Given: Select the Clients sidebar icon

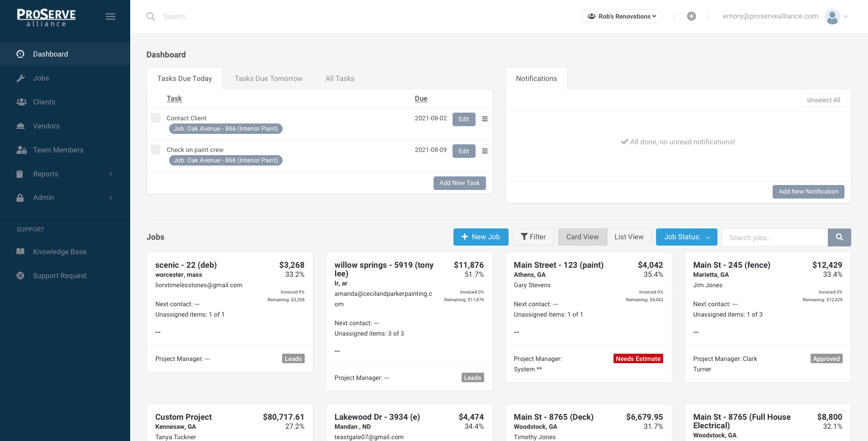Looking at the screenshot, I should point(22,102).
